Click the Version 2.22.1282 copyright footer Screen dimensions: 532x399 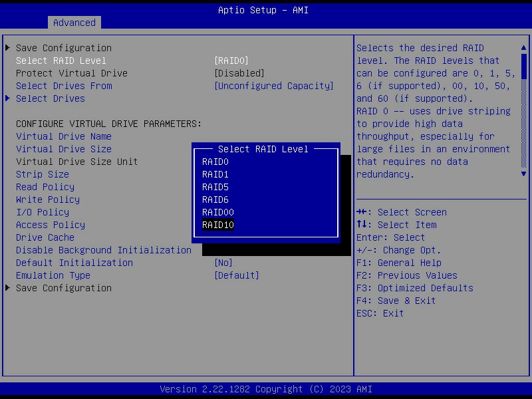pos(266,389)
